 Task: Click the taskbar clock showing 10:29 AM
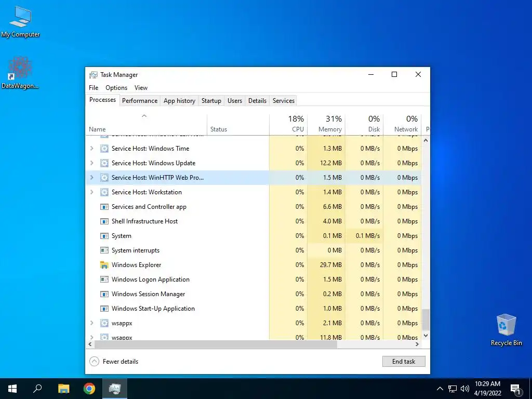click(x=487, y=389)
